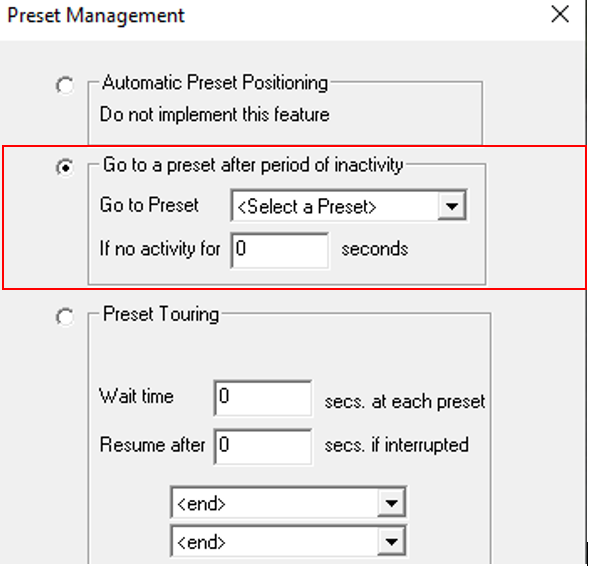The width and height of the screenshot is (590, 566).
Task: Close the Preset Management dialog
Action: pyautogui.click(x=560, y=15)
